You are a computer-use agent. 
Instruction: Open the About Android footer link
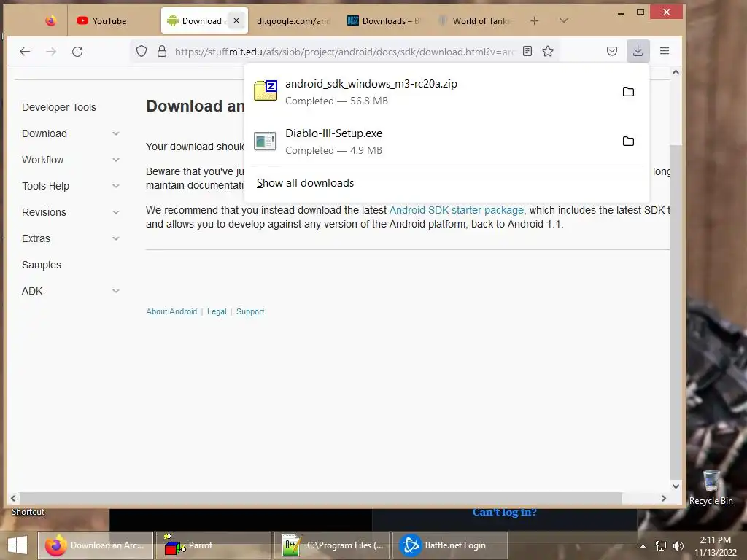point(171,311)
